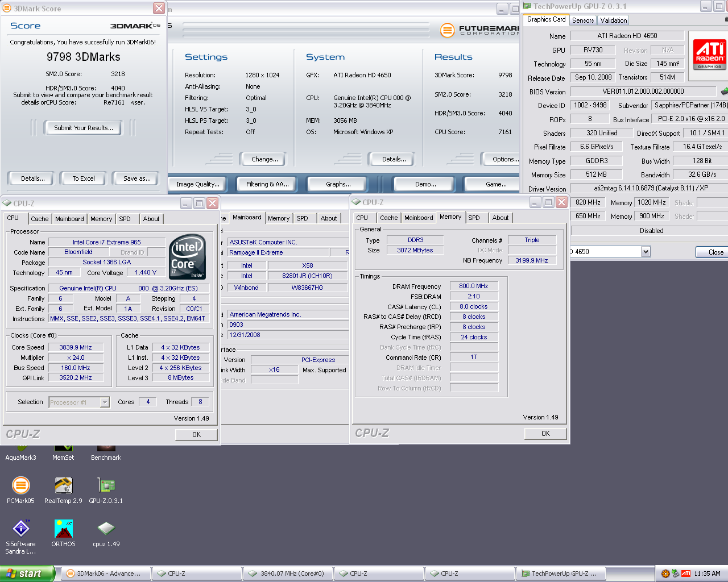The width and height of the screenshot is (728, 582).
Task: Switch to TechPowerUp GPU-Z taskbar button
Action: 561,573
